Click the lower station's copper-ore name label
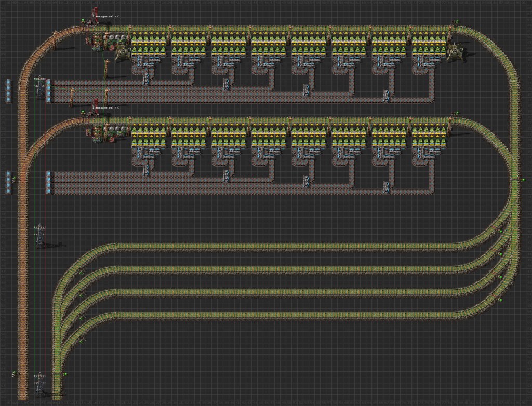Screen dimensions: 532x406 105,107
